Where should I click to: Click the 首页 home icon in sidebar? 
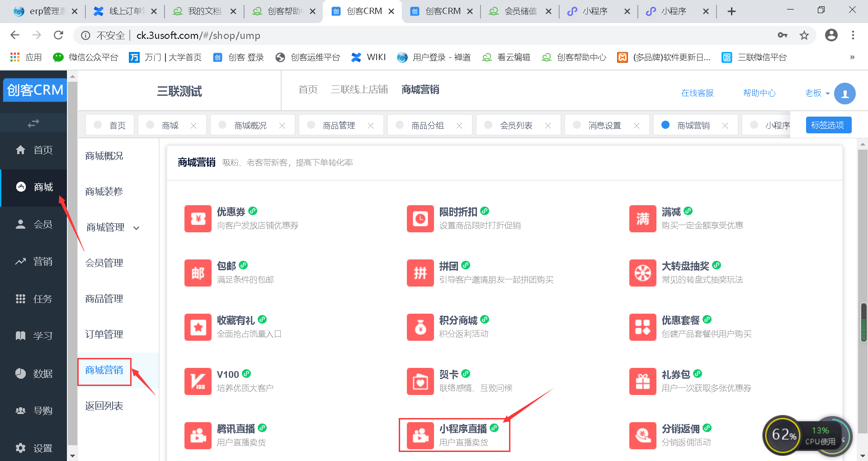20,150
